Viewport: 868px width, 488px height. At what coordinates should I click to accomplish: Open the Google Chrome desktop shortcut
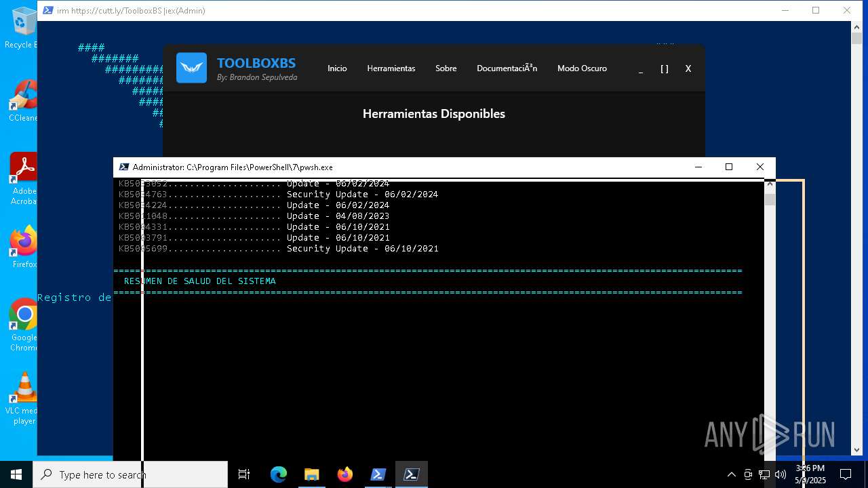(24, 325)
